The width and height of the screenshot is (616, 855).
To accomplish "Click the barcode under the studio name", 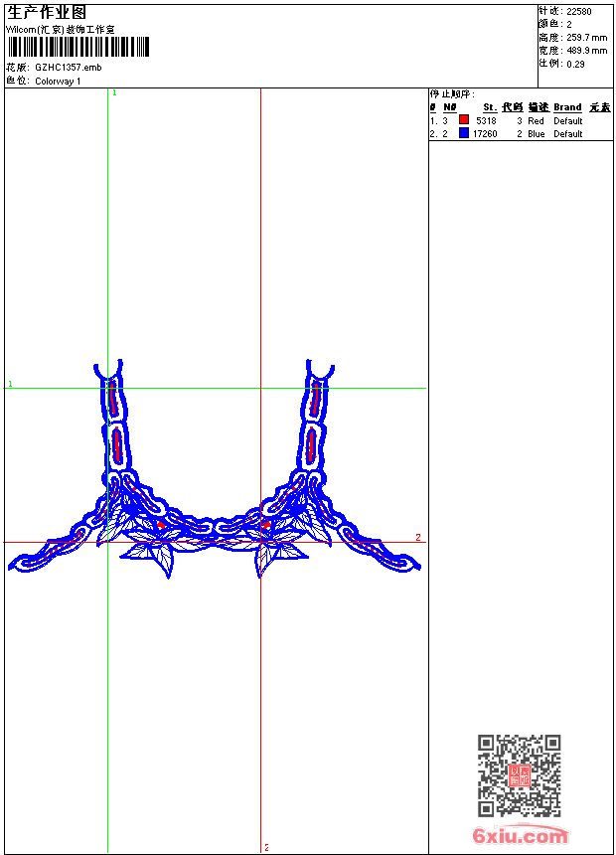I will click(78, 47).
